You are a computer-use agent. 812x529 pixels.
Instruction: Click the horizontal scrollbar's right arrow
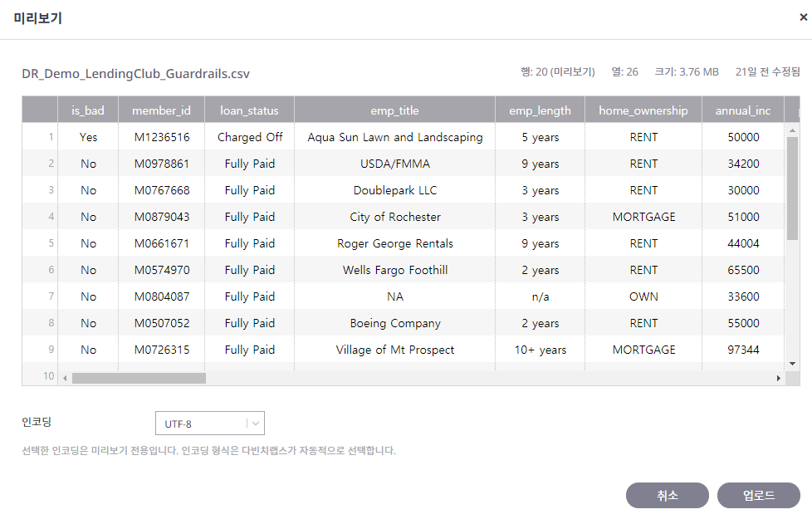[x=779, y=378]
